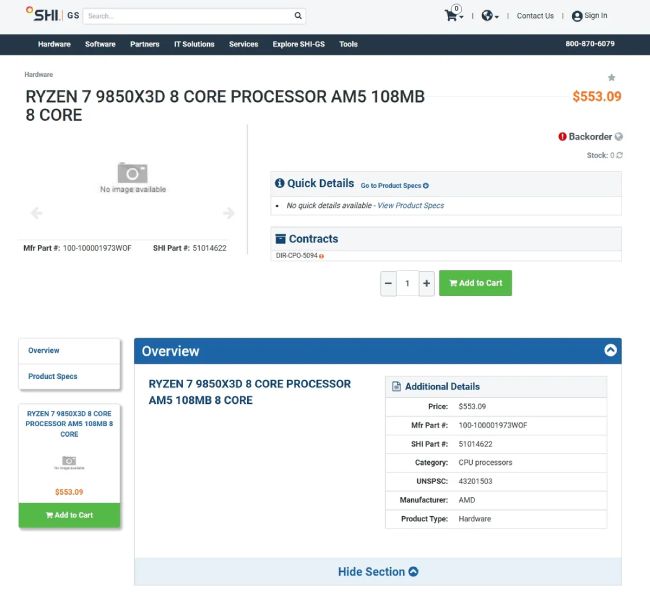Open the View Product Specs link
This screenshot has height=605, width=650.
(411, 206)
